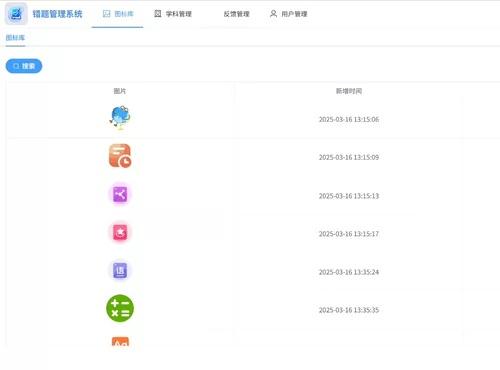500x370 pixels.
Task: Open the purple share icon image
Action: pyautogui.click(x=120, y=194)
